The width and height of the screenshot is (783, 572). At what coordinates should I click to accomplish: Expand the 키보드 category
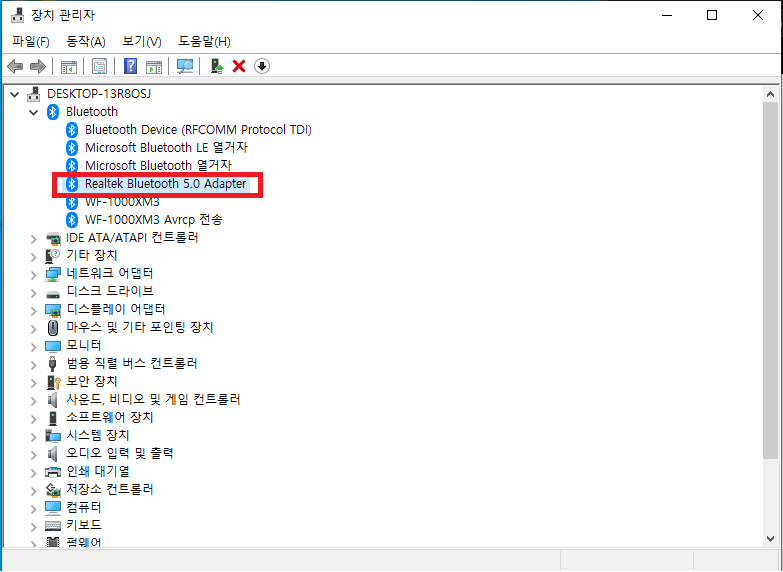coord(33,527)
